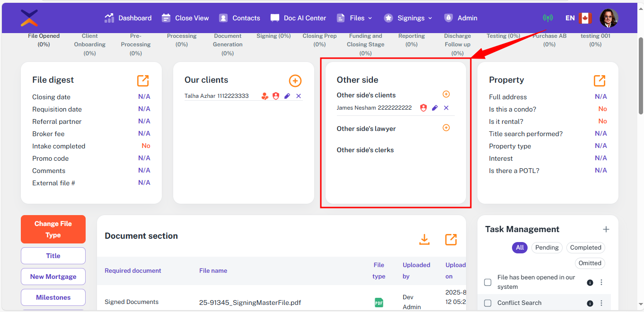Viewport: 644px width, 312px height.
Task: Expand the Signings dropdown menu
Action: [408, 18]
